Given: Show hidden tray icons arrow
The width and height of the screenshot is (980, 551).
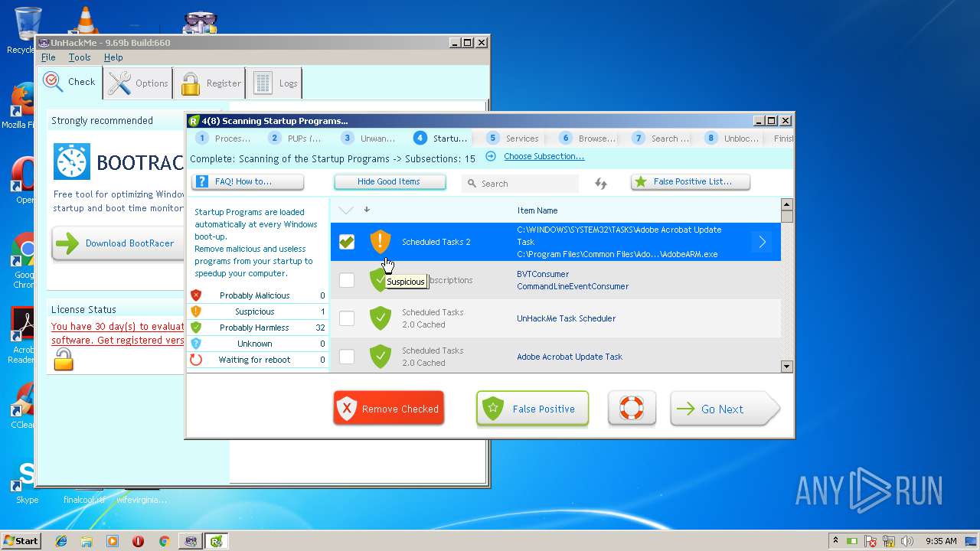Looking at the screenshot, I should (835, 541).
